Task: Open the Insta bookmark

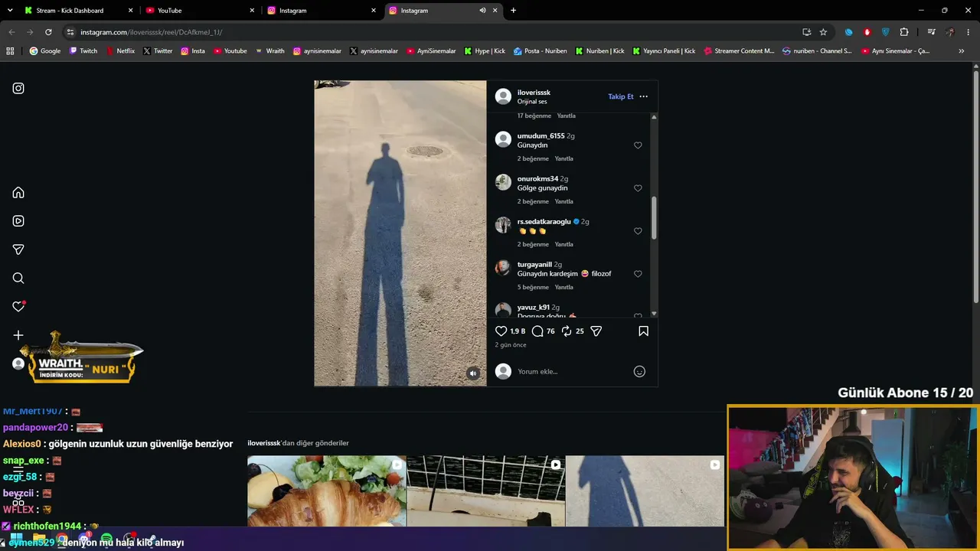Action: (x=193, y=51)
